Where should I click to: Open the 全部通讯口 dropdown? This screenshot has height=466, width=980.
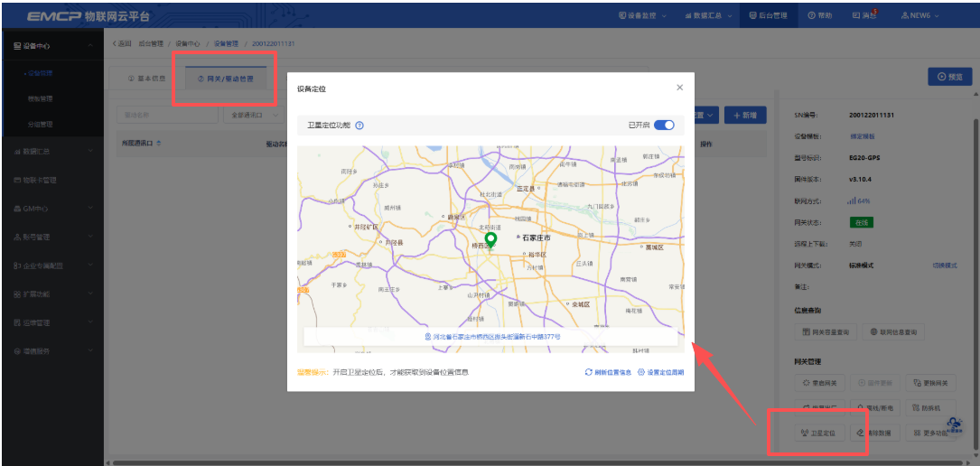[253, 115]
